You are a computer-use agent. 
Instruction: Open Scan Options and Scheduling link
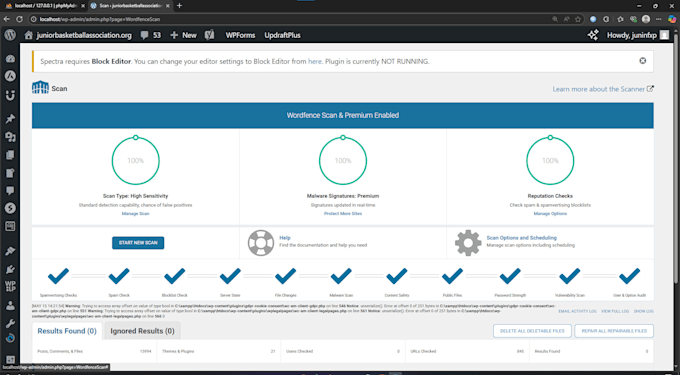click(521, 238)
